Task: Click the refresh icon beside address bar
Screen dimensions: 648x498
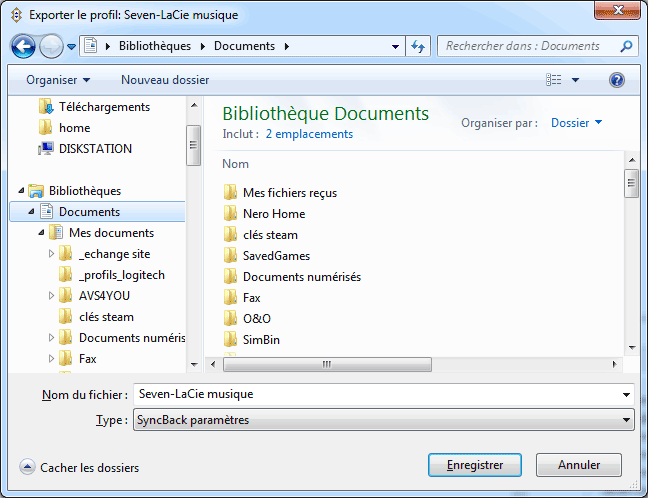Action: [419, 46]
